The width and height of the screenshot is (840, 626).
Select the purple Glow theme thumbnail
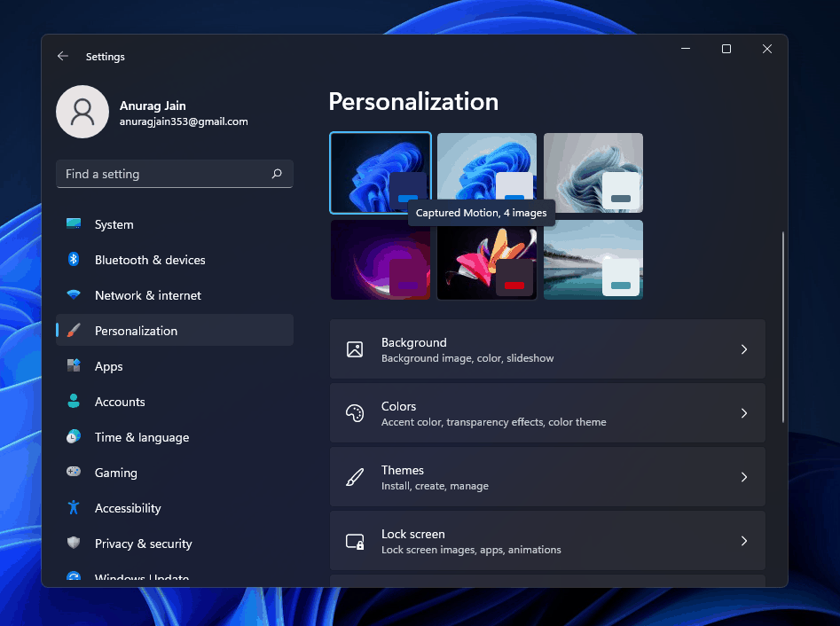pyautogui.click(x=381, y=260)
